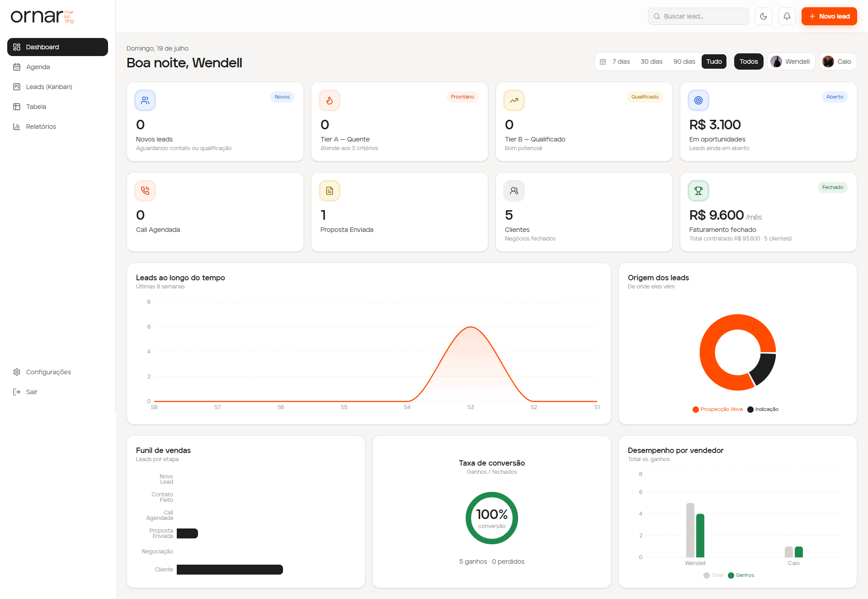Click the Call Agendada phone icon
The width and height of the screenshot is (868, 599).
[145, 191]
